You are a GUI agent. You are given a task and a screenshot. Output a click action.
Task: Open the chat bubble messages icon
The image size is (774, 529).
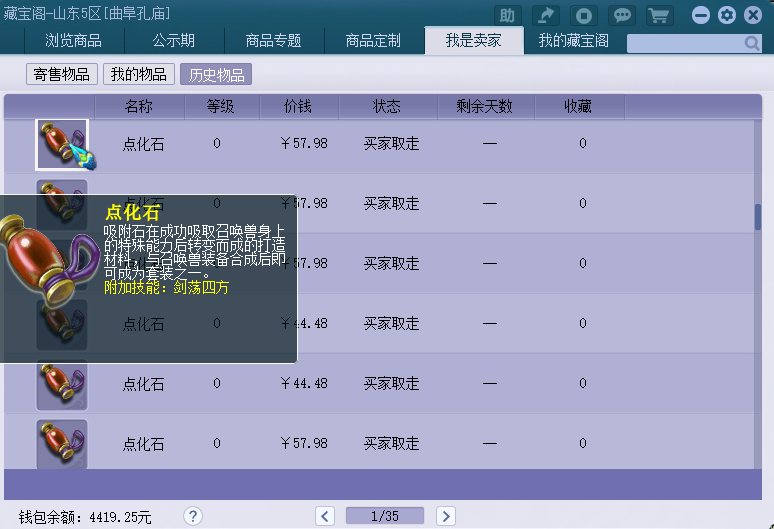pos(622,15)
